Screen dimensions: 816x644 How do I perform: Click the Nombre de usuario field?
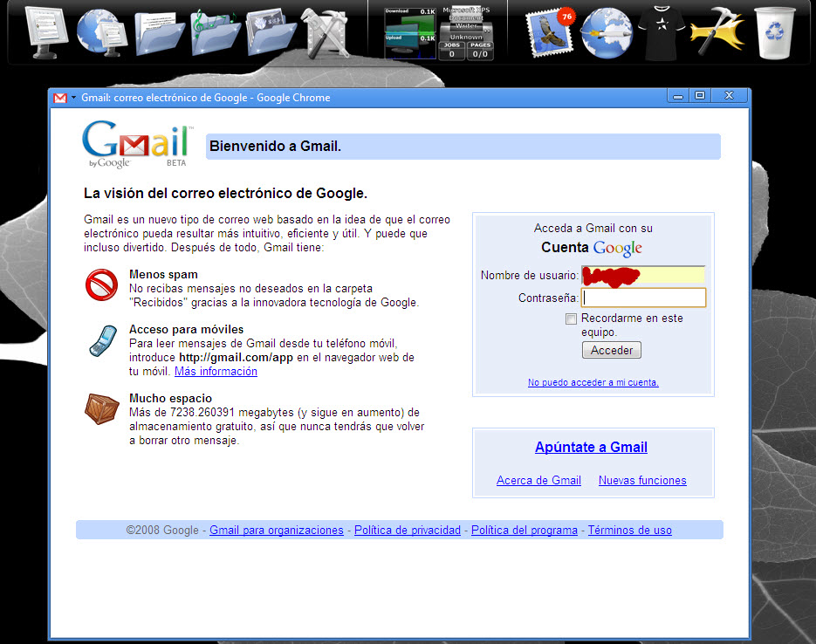[x=643, y=275]
